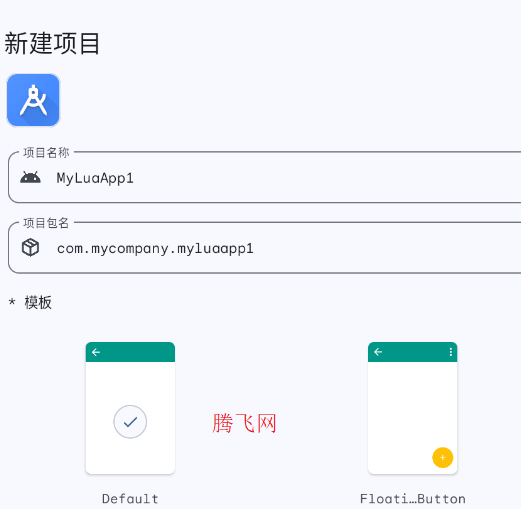Click the 项目名称 field label
Image resolution: width=521 pixels, height=509 pixels.
pos(46,153)
